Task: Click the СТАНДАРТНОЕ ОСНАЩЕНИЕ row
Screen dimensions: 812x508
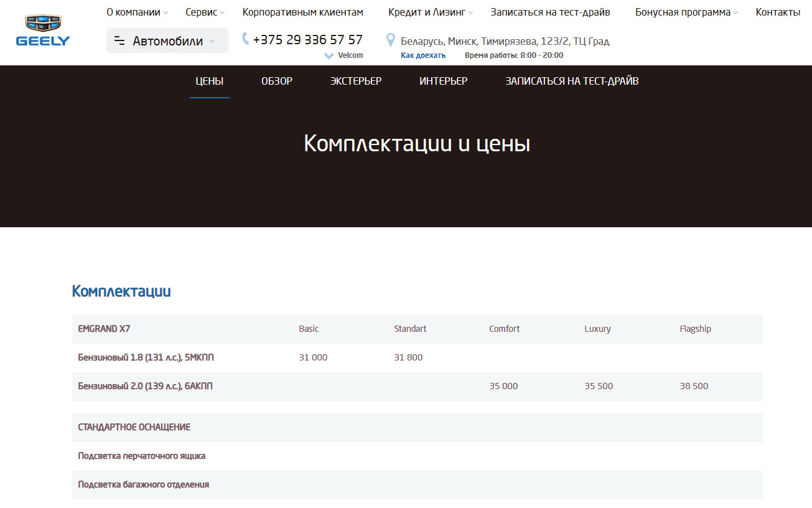Action: pyautogui.click(x=418, y=428)
